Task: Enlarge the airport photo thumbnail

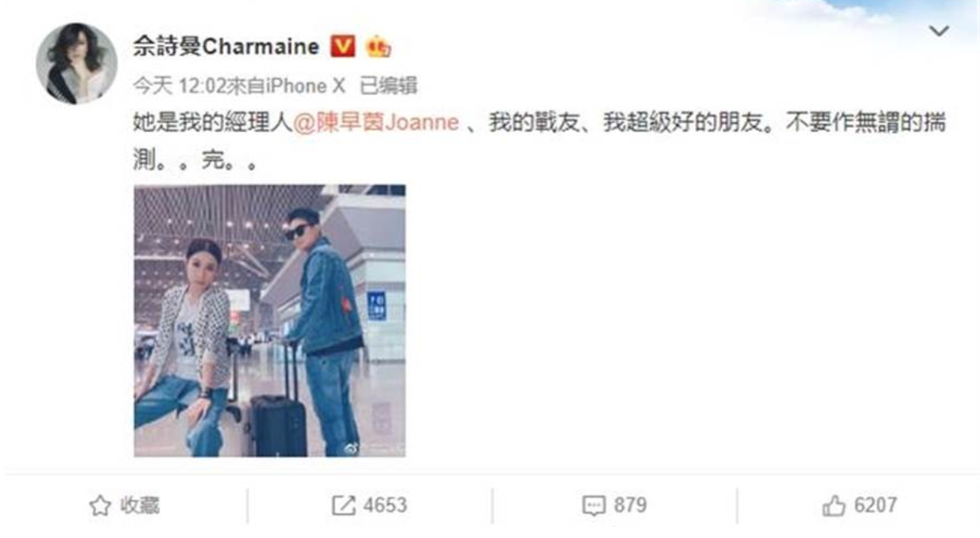Action: (x=269, y=321)
